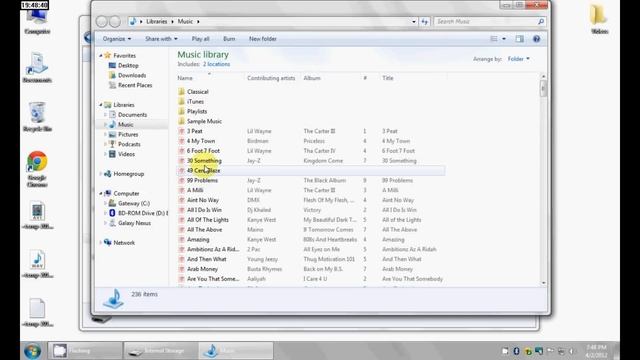Click the Windows Start orb
This screenshot has height=360, width=640.
(32, 351)
